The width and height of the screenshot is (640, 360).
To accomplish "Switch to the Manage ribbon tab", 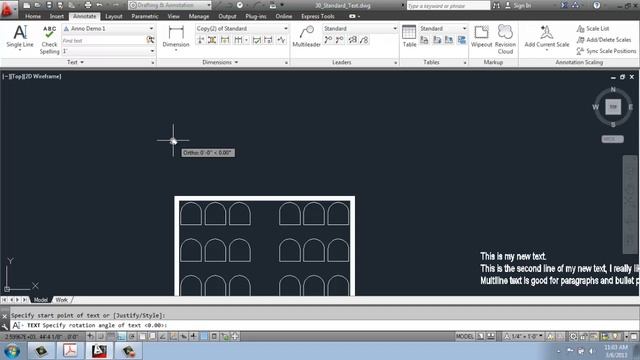I will 199,16.
